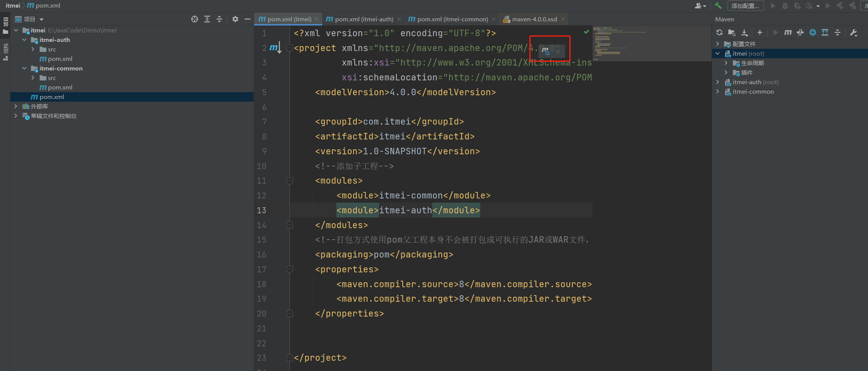Collapse all in project panel
Screen dimensions: 868x371
pyautogui.click(x=219, y=19)
